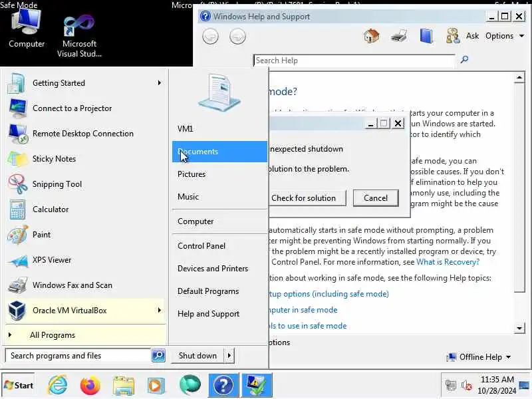
Task: Open Help and Support from Start menu
Action: click(x=219, y=314)
